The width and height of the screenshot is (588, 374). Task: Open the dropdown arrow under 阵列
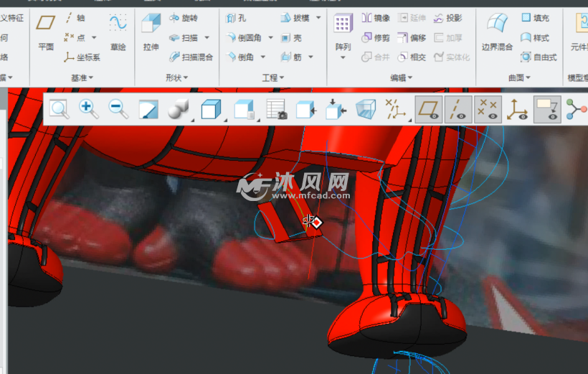click(343, 58)
